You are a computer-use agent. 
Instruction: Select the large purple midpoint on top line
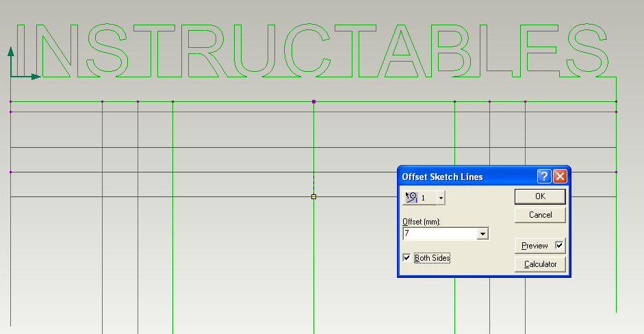coord(313,101)
